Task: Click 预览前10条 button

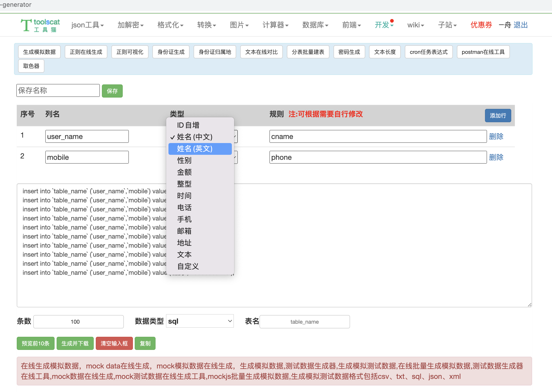Action: (36, 343)
